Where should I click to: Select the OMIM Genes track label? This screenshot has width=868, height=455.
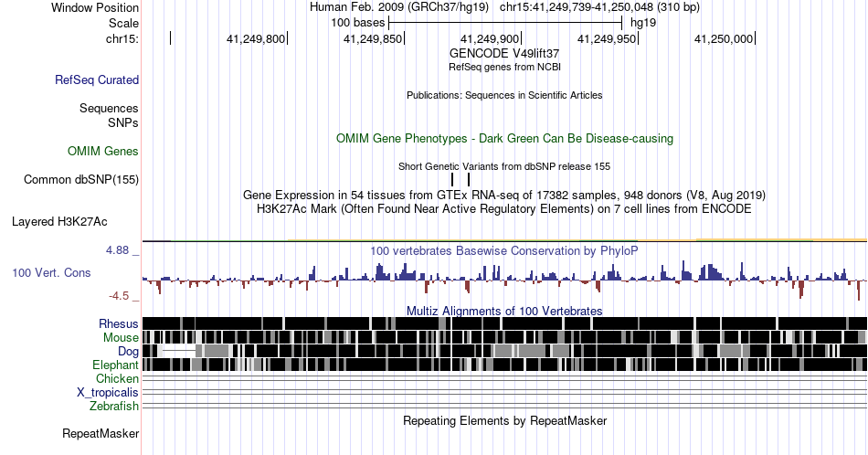click(x=103, y=151)
